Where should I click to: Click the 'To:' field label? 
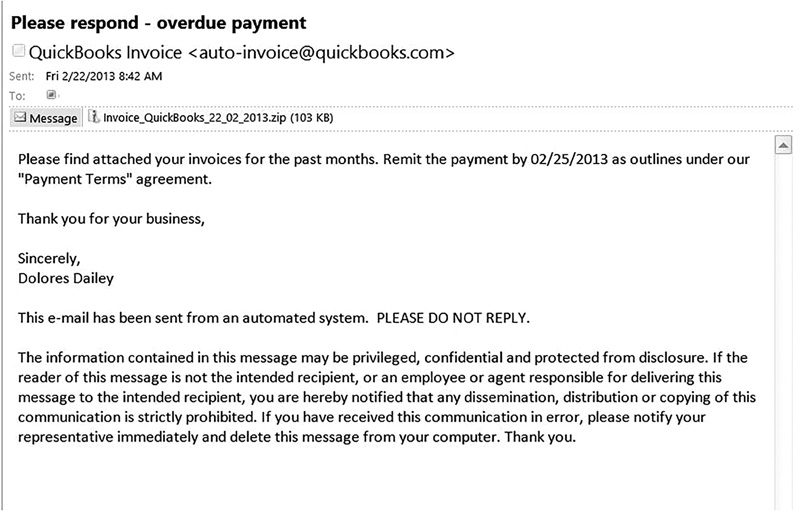(x=19, y=96)
